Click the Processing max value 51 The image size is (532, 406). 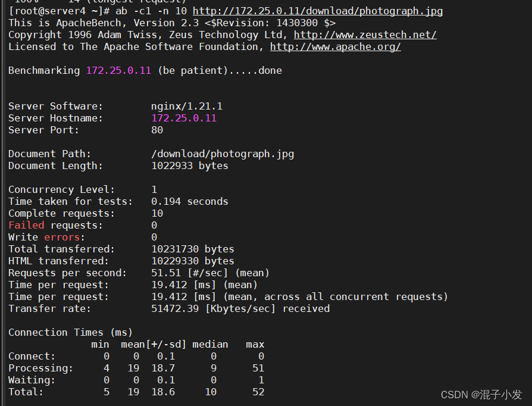click(x=258, y=368)
